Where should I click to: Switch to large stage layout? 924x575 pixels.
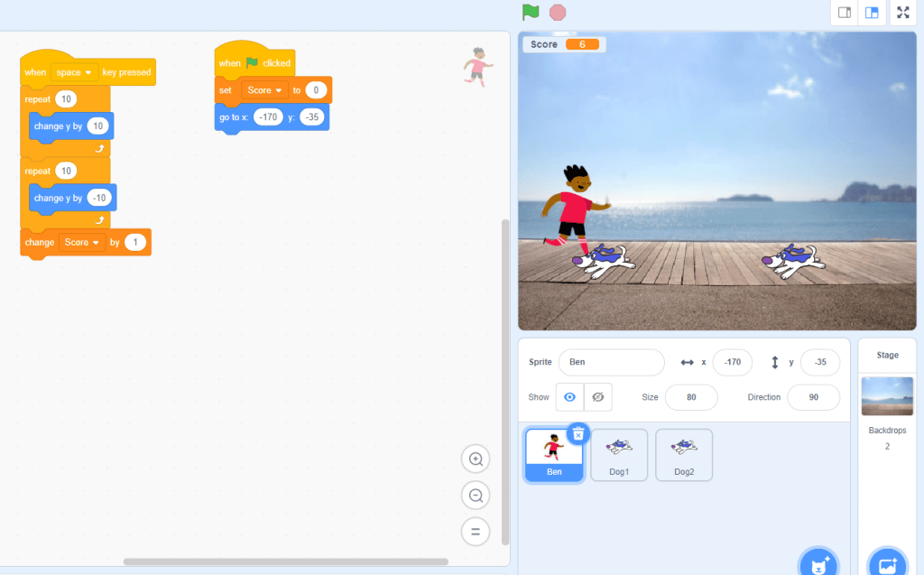(872, 13)
